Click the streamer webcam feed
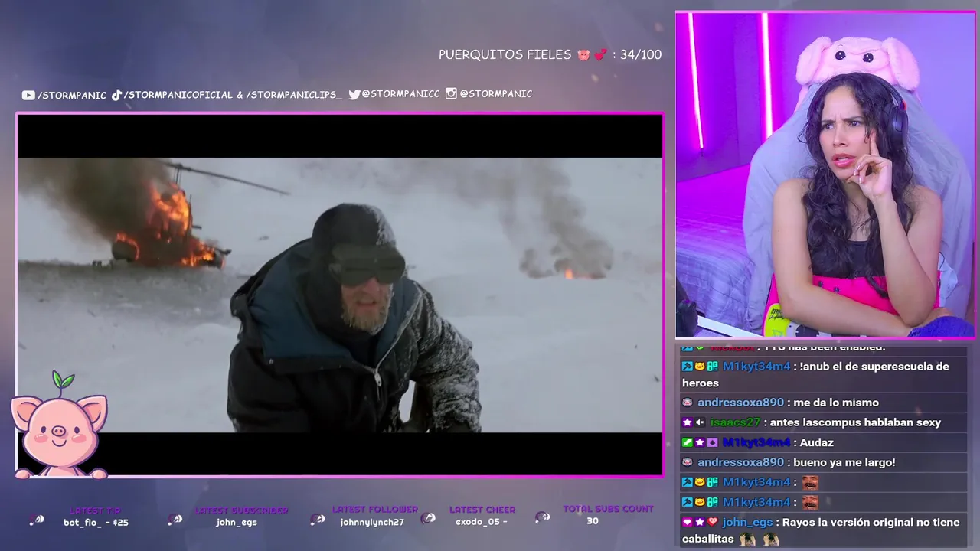The height and width of the screenshot is (551, 980). (x=825, y=174)
